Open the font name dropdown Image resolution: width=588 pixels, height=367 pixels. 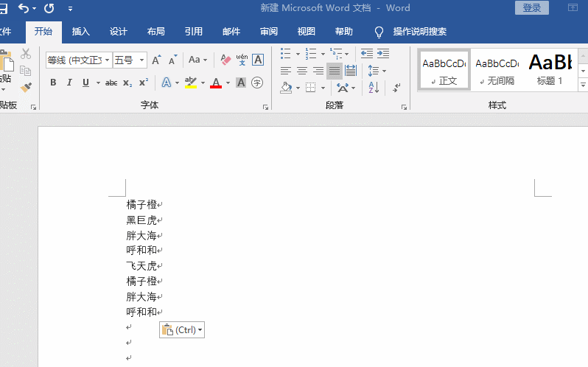click(108, 60)
